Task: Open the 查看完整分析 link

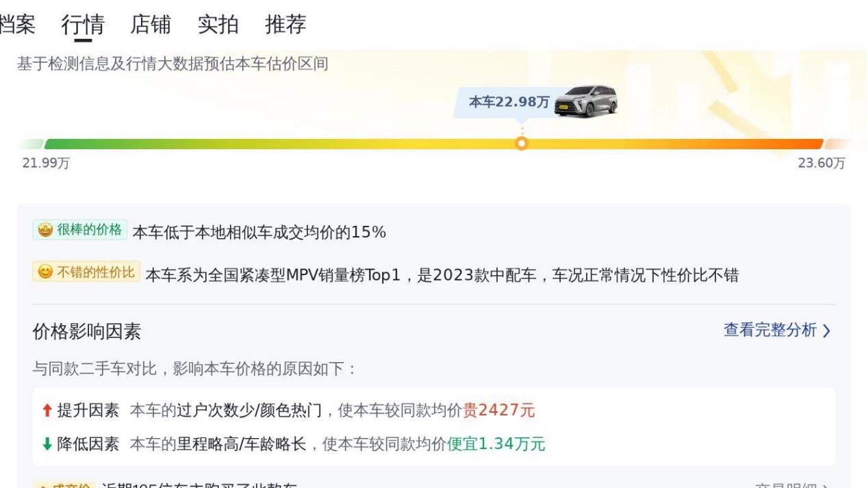Action: pyautogui.click(x=770, y=331)
